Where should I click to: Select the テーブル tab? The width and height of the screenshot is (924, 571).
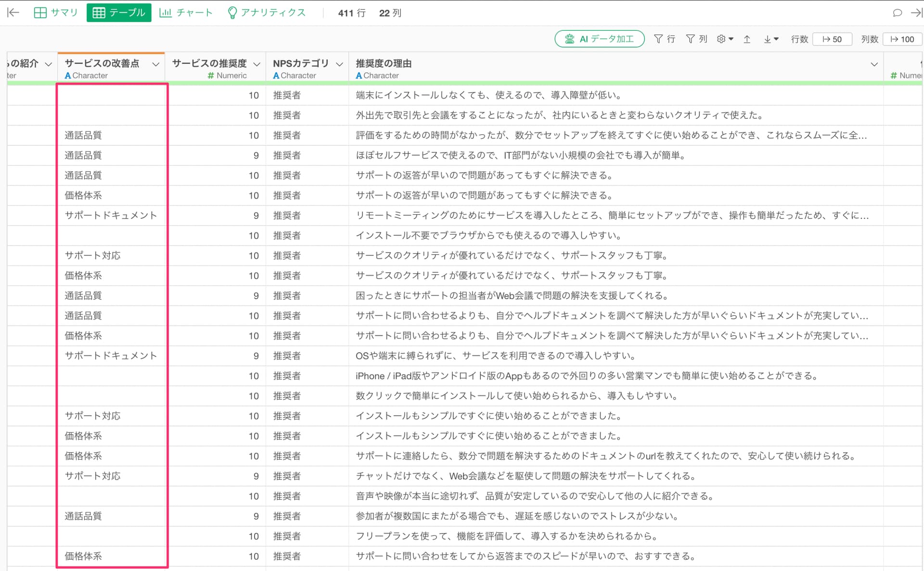119,13
